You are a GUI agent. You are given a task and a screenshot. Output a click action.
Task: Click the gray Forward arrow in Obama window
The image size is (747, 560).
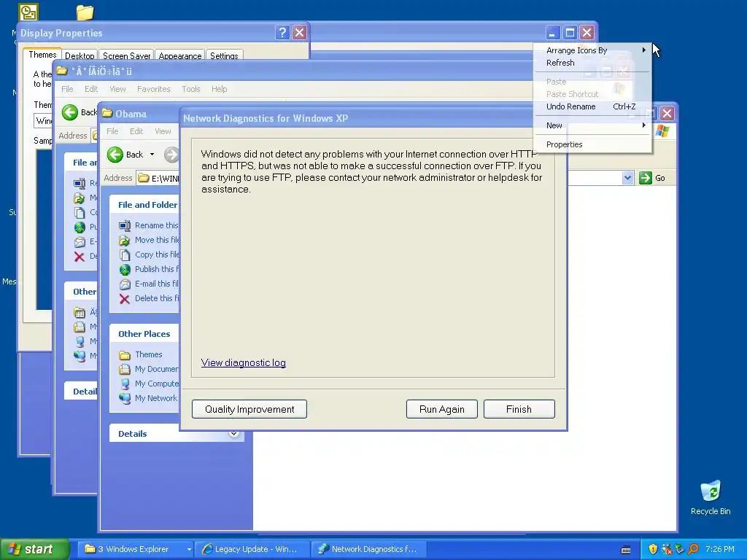point(171,155)
